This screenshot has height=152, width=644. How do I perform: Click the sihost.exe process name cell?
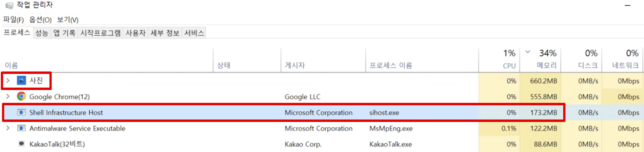pos(384,112)
